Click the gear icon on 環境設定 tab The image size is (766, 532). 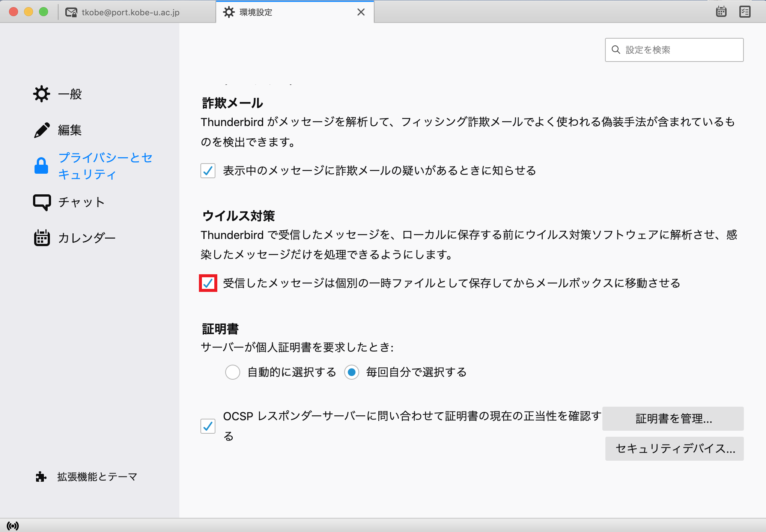[229, 12]
